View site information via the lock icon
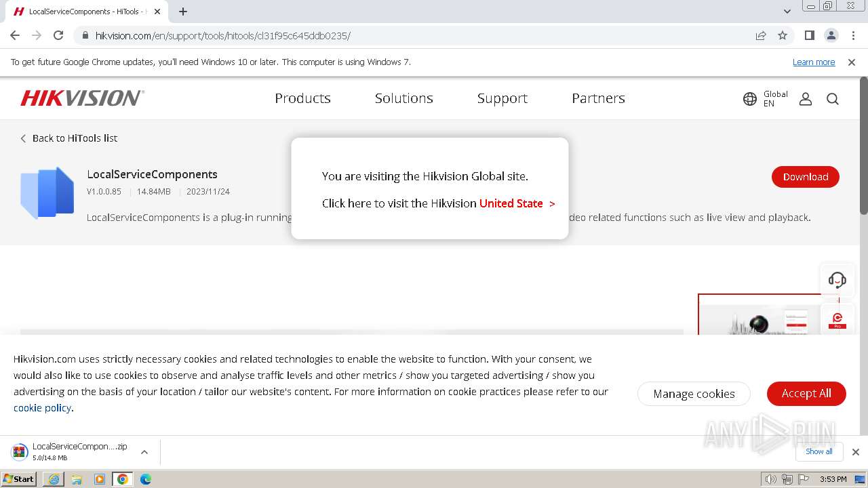 85,35
